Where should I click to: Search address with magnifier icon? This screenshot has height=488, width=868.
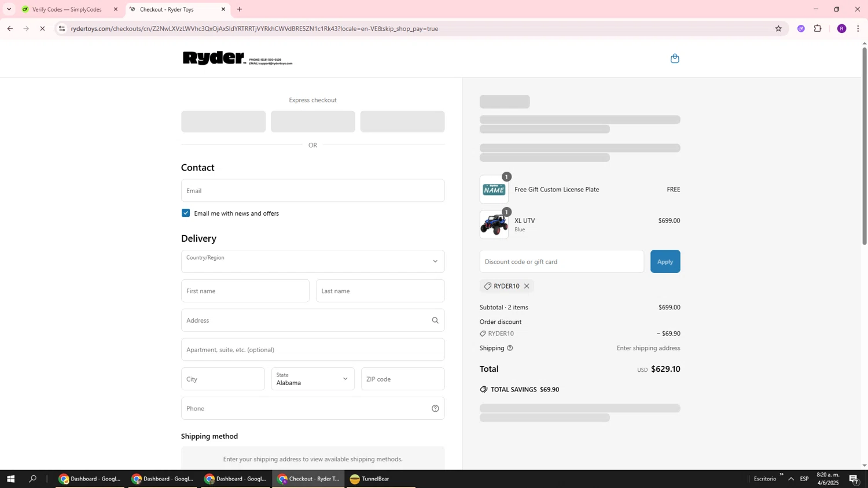point(435,320)
